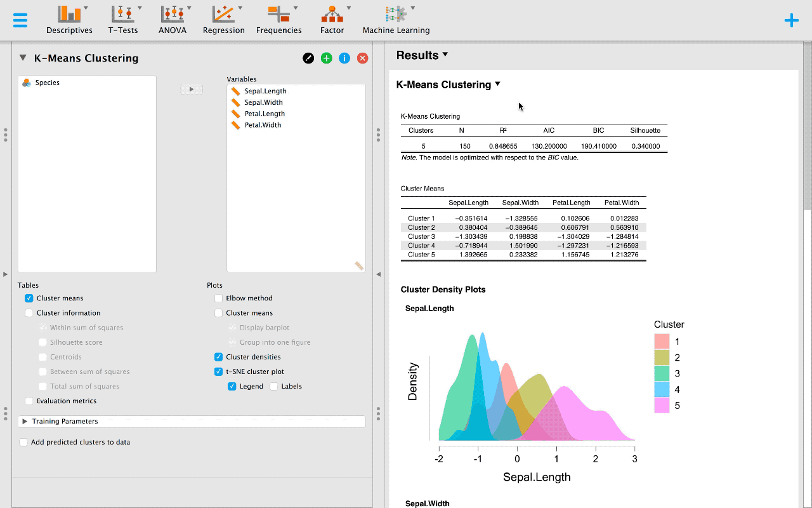Enable the Cluster information checkbox
The height and width of the screenshot is (508, 812).
(29, 312)
